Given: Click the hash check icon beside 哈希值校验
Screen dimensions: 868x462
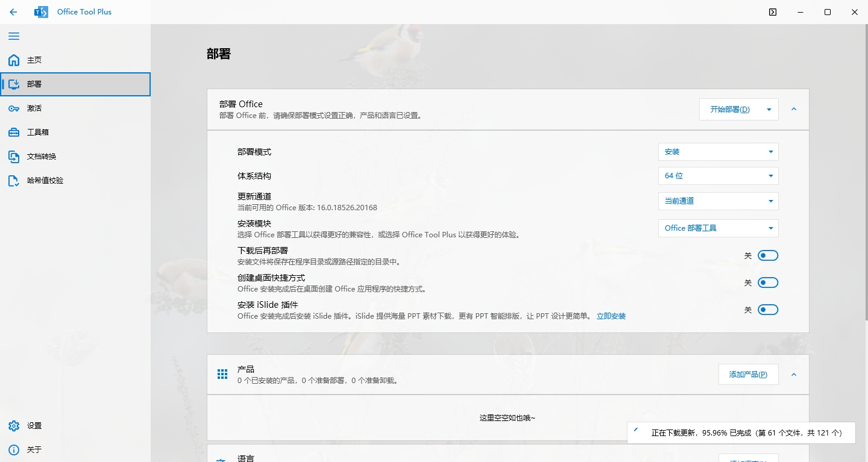Looking at the screenshot, I should [14, 181].
